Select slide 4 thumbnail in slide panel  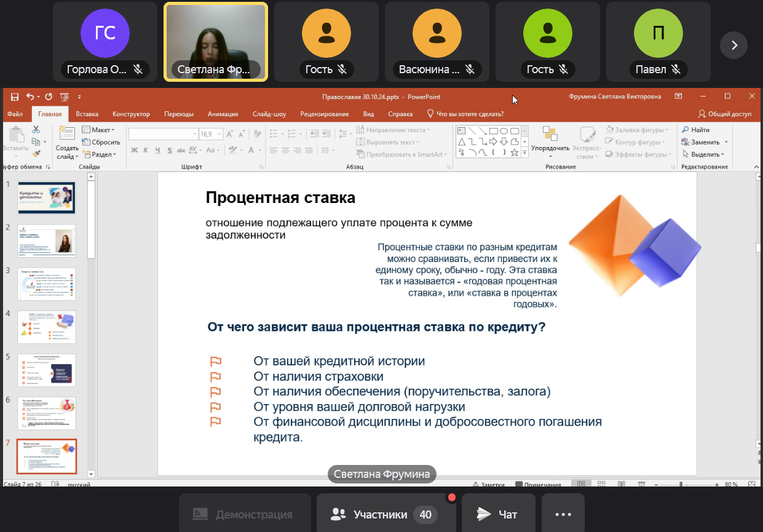click(x=47, y=327)
